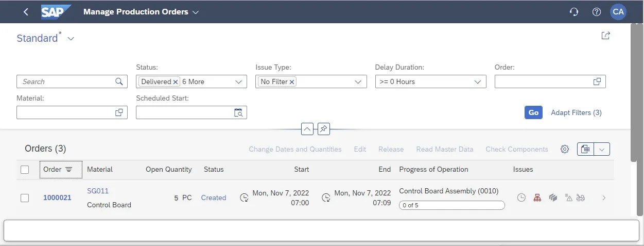The image size is (644, 246).
Task: Open the Manage Production Orders title dropdown
Action: click(195, 12)
